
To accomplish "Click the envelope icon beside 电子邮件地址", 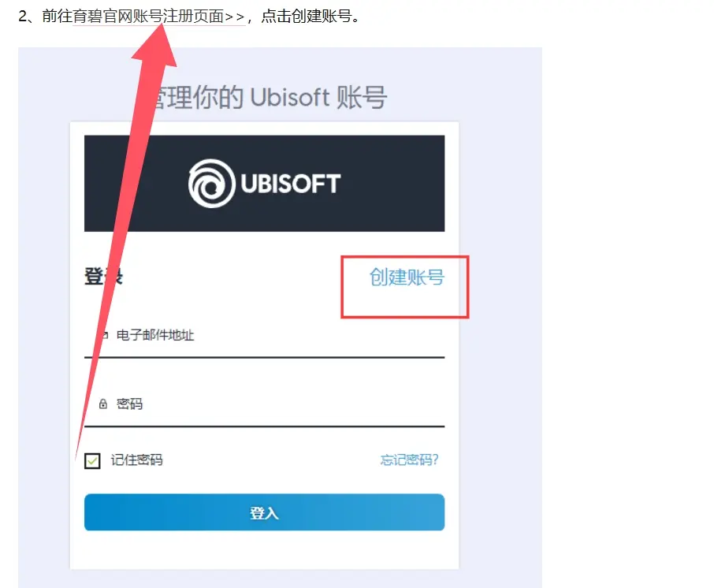I will (104, 336).
